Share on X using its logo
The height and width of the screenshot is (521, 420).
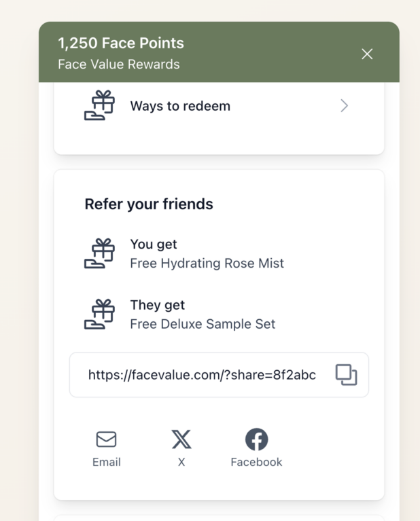pyautogui.click(x=181, y=439)
